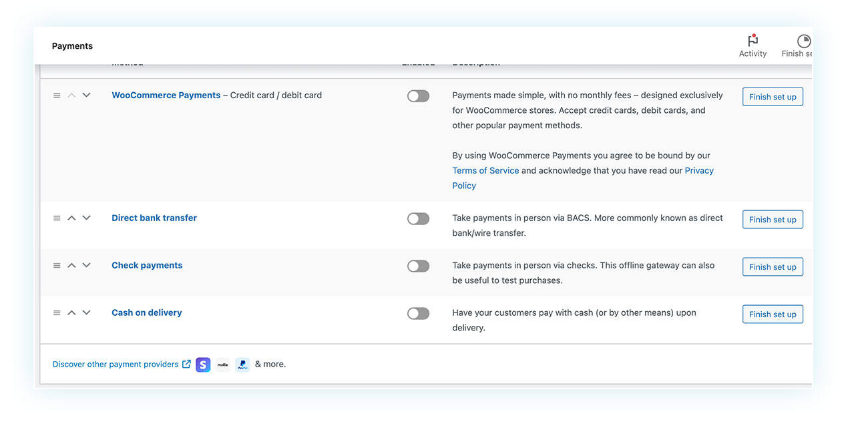Click the 'Take payments in person via checks' description

click(584, 273)
